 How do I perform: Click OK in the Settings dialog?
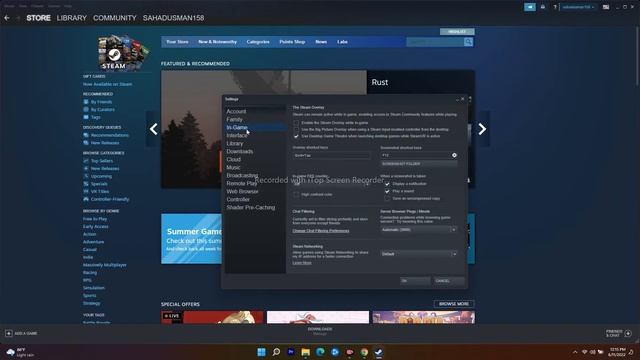pyautogui.click(x=415, y=281)
